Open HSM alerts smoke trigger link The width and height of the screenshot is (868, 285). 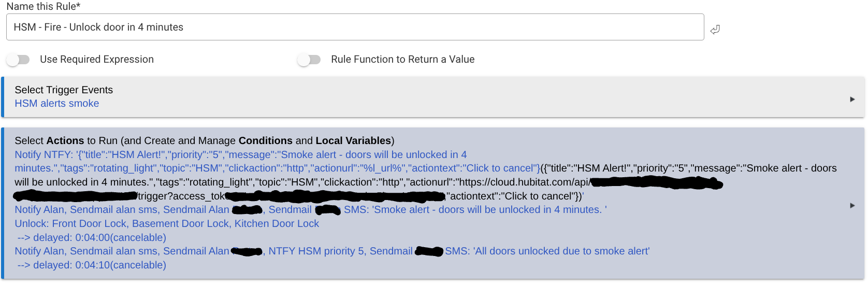tap(57, 103)
